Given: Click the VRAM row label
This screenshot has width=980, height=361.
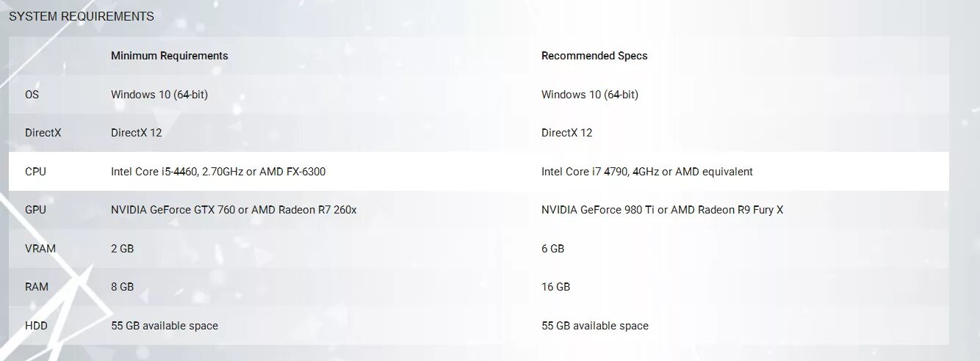Looking at the screenshot, I should pyautogui.click(x=40, y=249).
